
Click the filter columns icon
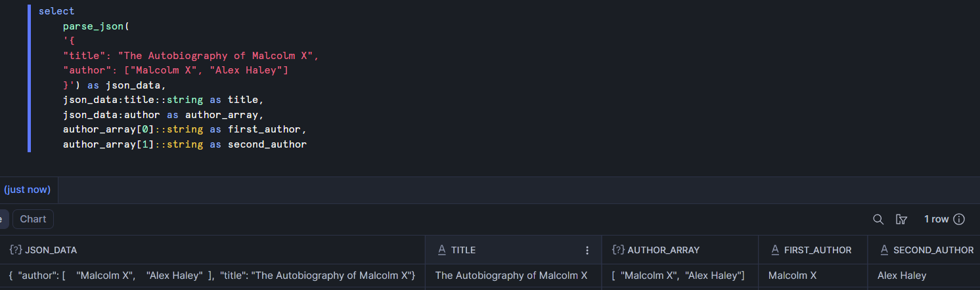click(x=902, y=219)
